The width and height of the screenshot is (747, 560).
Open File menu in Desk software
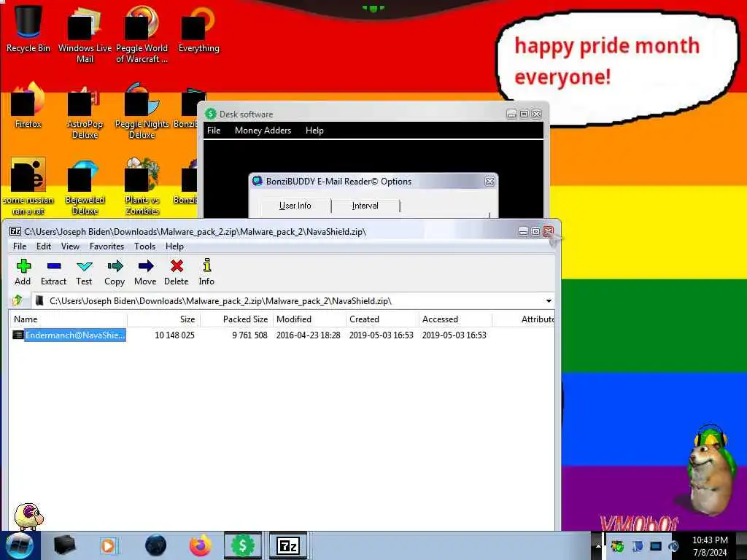[214, 131]
